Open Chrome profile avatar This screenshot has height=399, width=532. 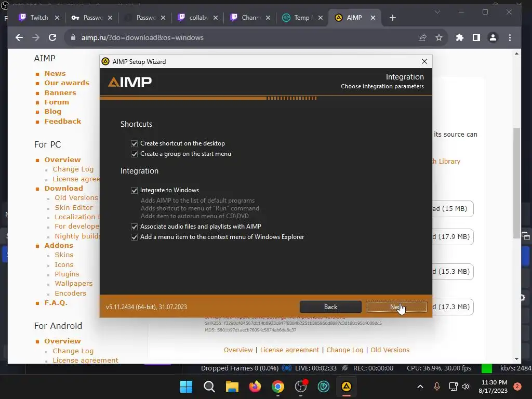click(x=493, y=37)
